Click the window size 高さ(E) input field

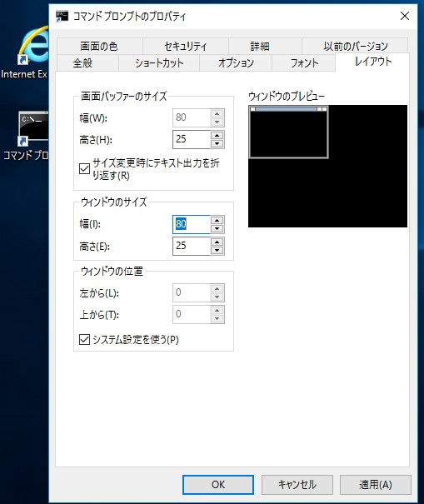192,247
